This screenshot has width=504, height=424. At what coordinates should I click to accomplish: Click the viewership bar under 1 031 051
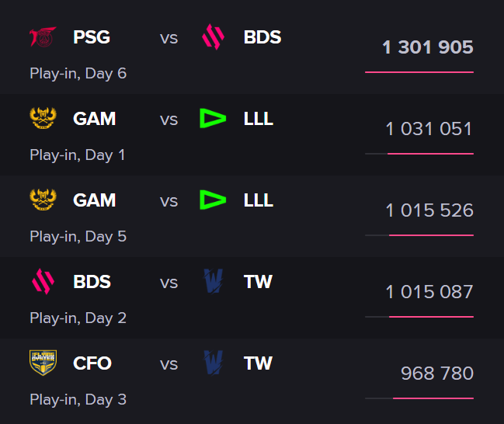419,154
